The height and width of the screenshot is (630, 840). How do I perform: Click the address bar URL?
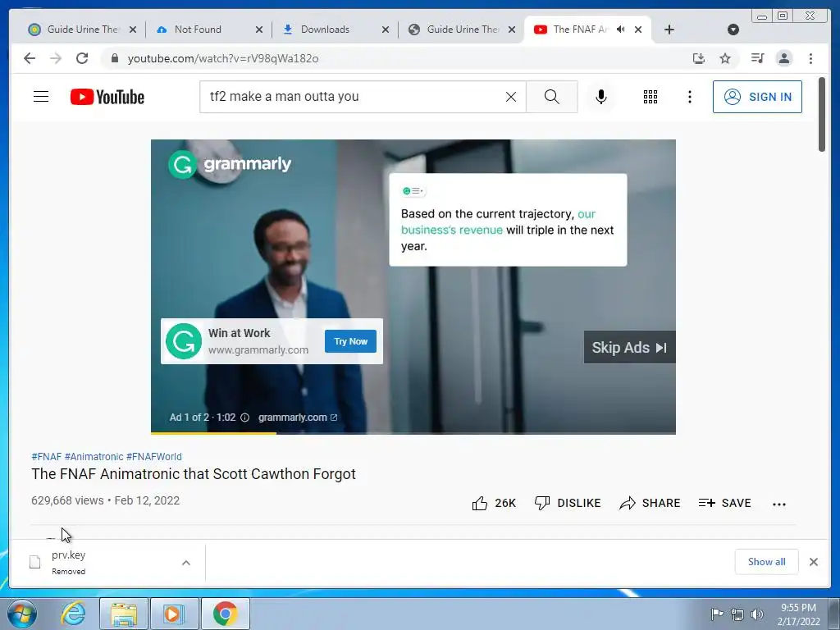(x=223, y=58)
